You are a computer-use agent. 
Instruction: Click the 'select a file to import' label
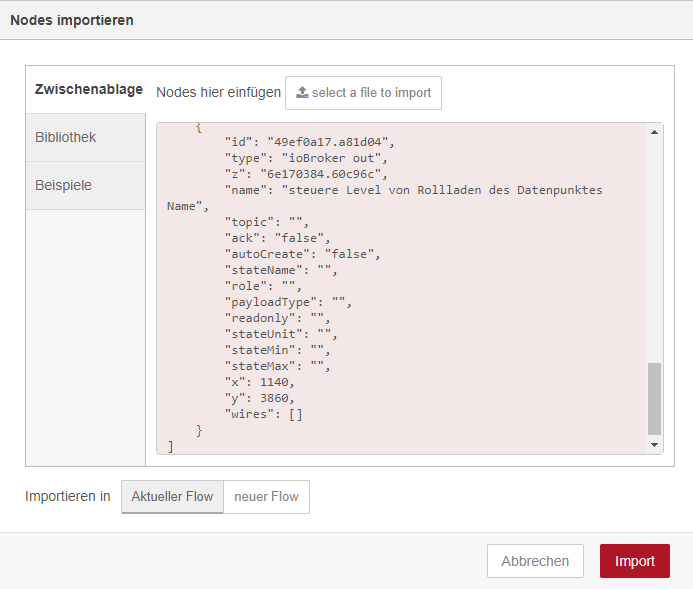(x=371, y=93)
